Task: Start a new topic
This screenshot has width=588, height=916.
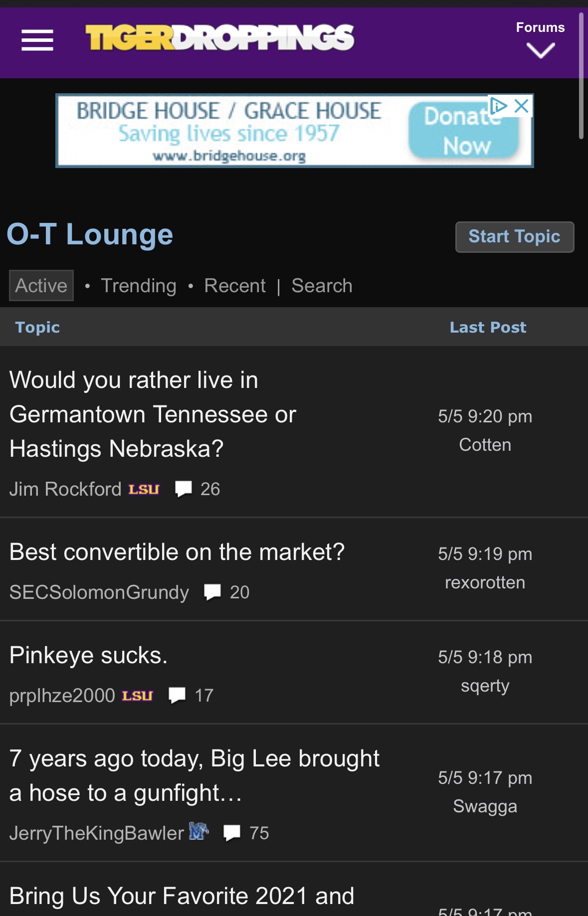Action: (515, 237)
